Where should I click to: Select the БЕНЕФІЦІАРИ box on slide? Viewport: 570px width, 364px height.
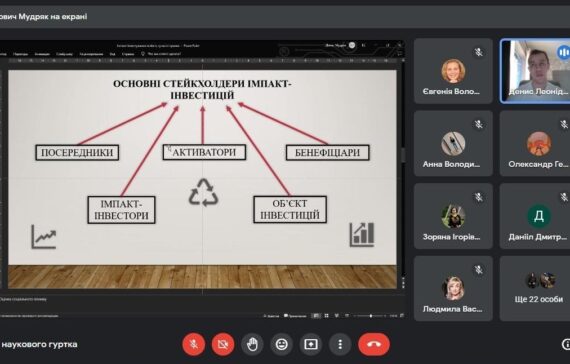328,152
